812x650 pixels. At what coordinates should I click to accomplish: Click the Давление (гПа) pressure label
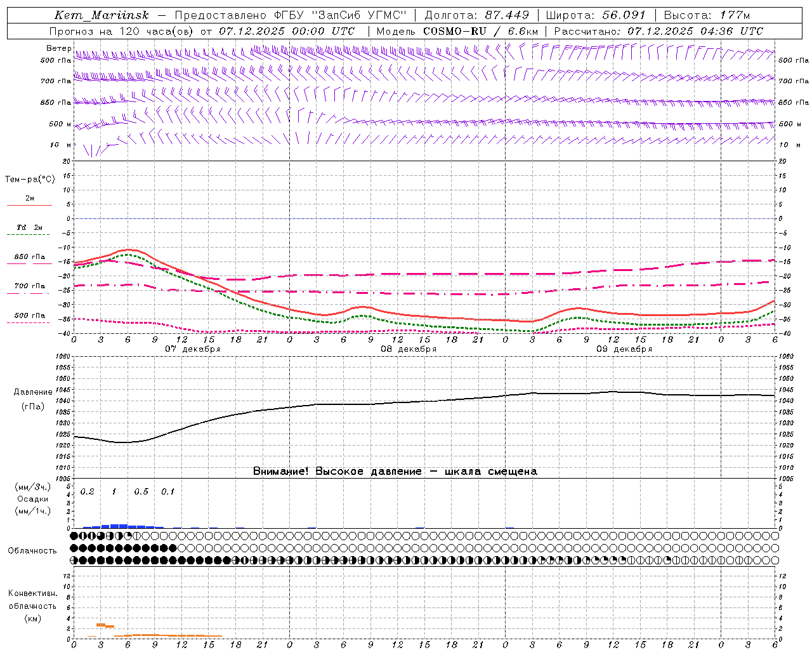point(33,399)
